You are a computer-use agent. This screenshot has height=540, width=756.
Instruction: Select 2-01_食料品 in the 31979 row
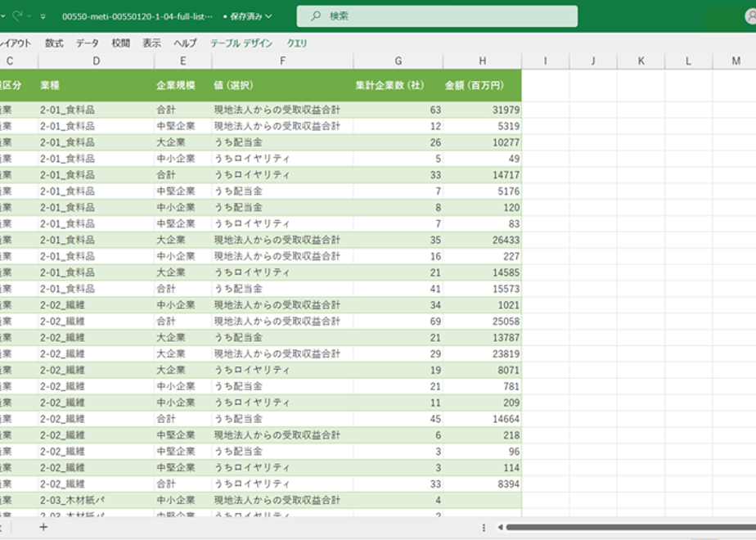(x=97, y=110)
